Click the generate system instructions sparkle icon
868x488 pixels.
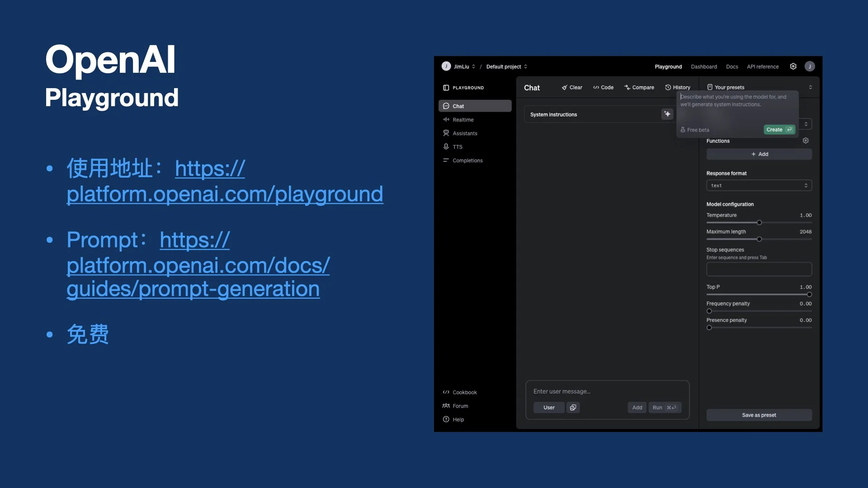[x=667, y=114]
